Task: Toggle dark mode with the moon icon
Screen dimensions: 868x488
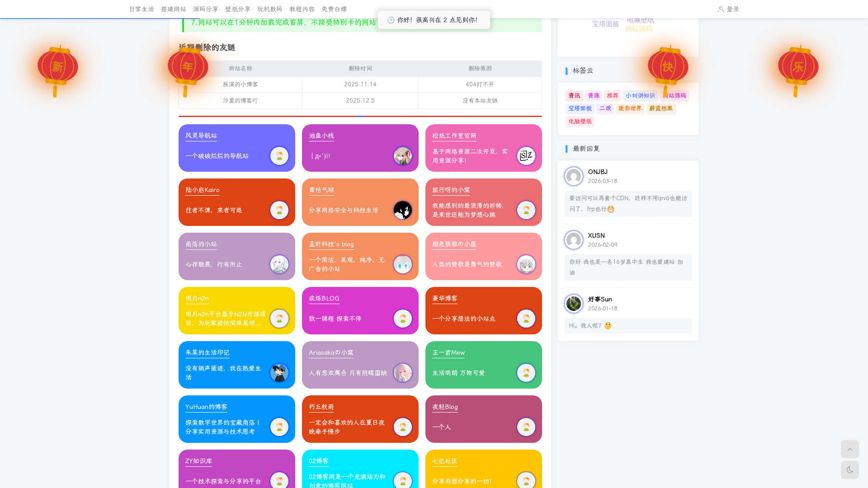Action: [849, 470]
